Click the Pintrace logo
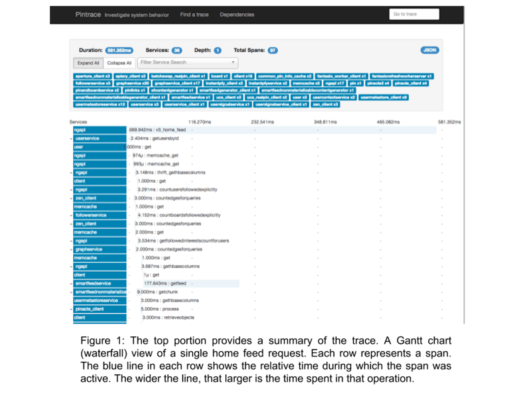532x399 pixels. pos(88,14)
